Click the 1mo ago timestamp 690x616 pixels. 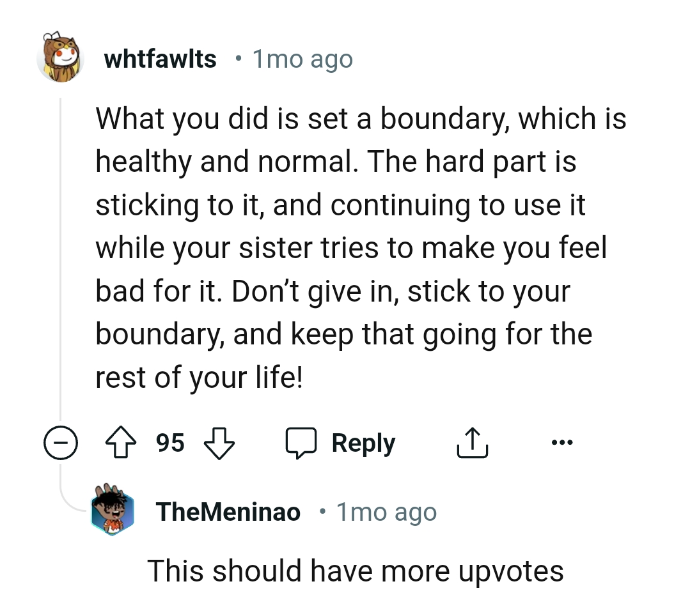click(302, 58)
